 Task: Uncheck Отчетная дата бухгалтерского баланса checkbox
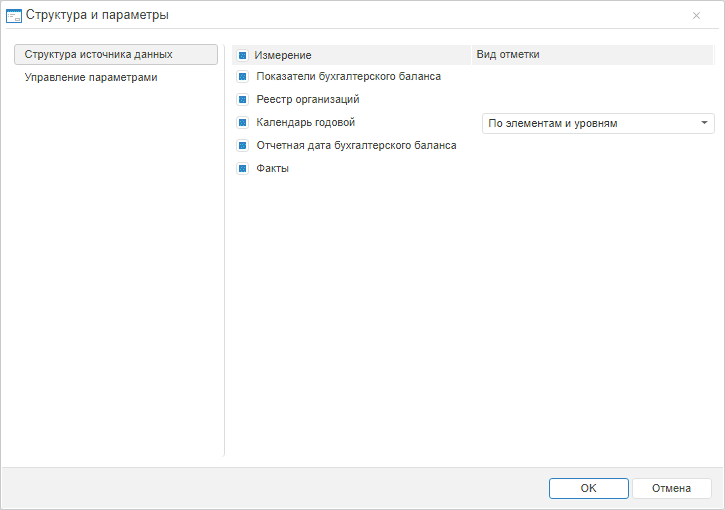tap(242, 145)
